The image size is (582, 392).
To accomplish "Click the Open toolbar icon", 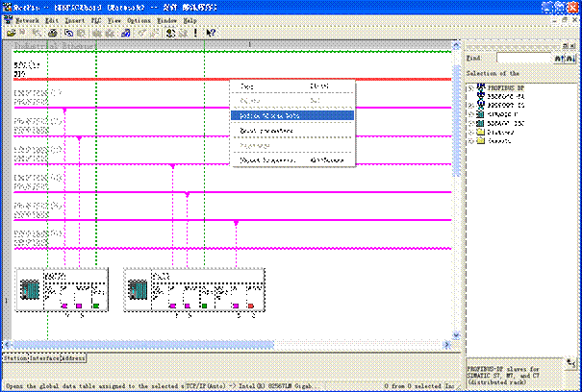I will click(12, 32).
